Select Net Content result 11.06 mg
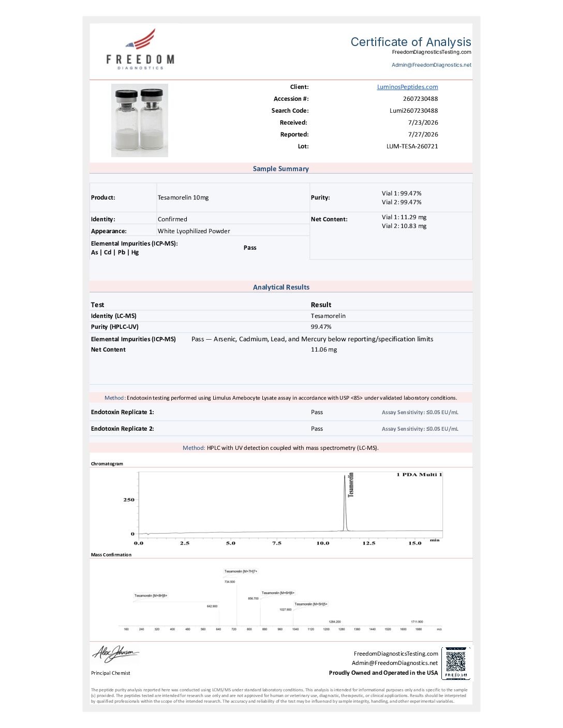 pos(323,350)
